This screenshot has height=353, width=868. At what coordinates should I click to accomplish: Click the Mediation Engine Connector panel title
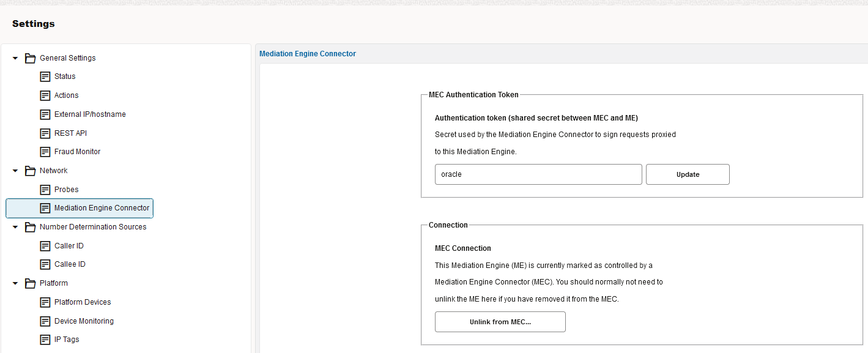coord(308,54)
